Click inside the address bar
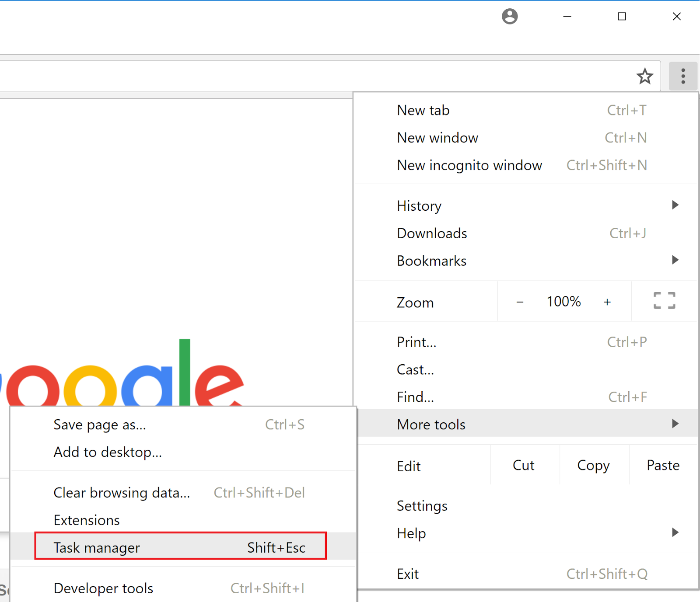700x602 pixels. point(306,75)
